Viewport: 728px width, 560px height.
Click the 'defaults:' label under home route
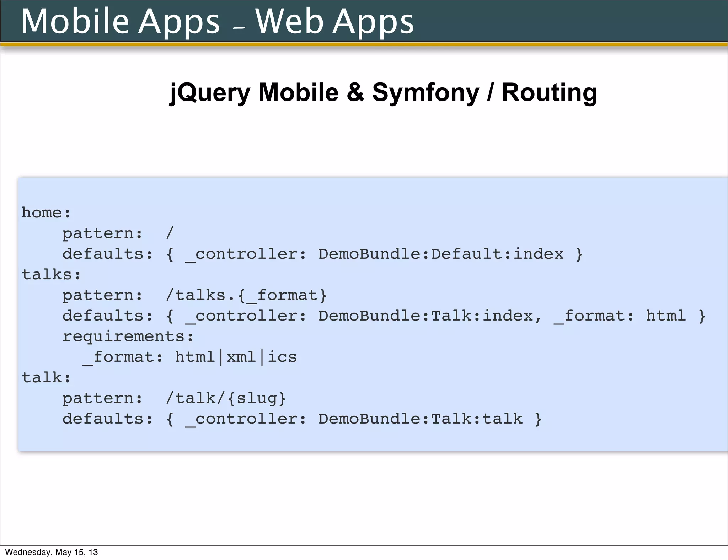click(108, 254)
